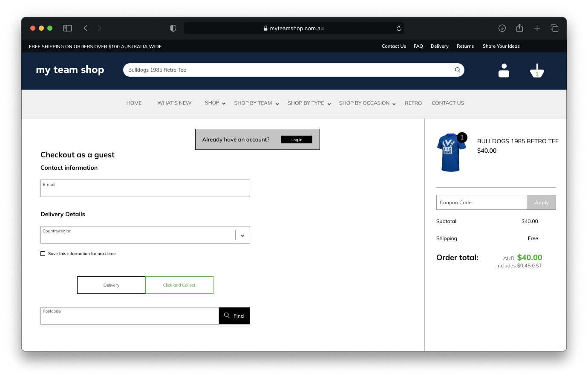Click the Includes $0.45 GST text
Viewport: 588px width, 377px height.
(x=519, y=266)
